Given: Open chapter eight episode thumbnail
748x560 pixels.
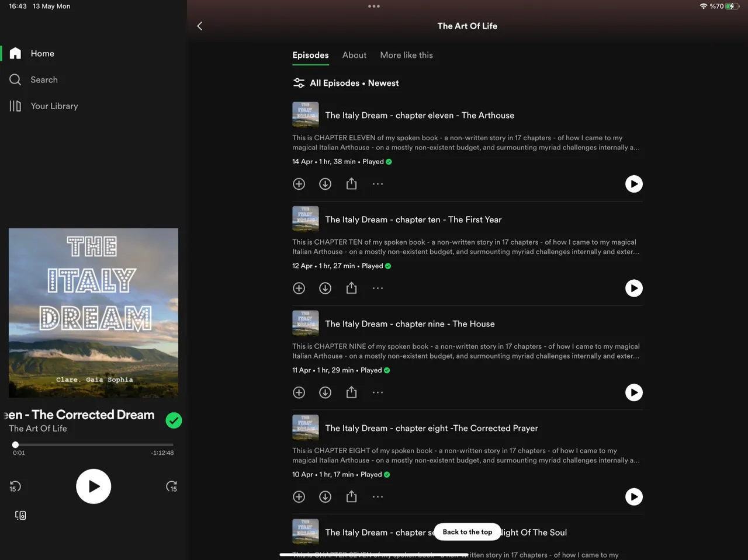Looking at the screenshot, I should 306,427.
